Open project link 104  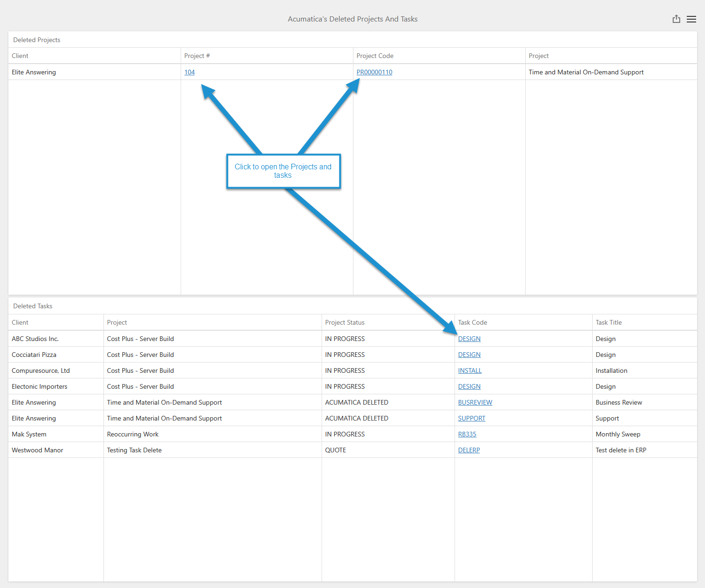190,72
